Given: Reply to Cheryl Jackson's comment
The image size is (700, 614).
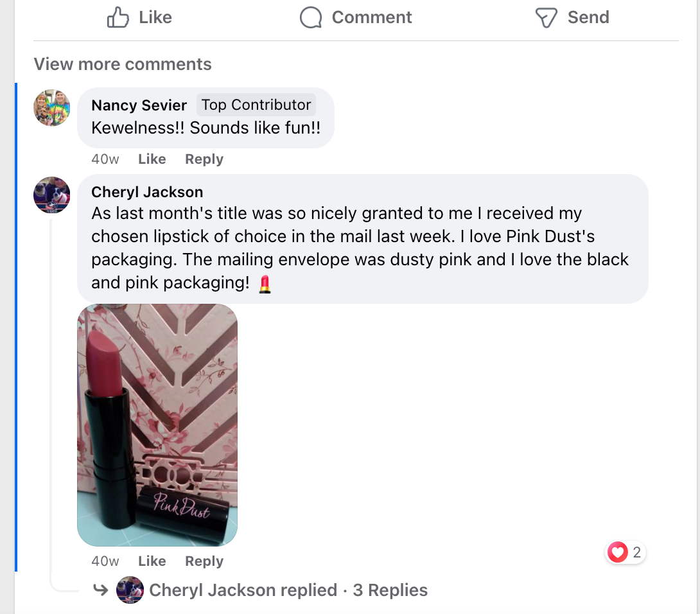Looking at the screenshot, I should 204,561.
